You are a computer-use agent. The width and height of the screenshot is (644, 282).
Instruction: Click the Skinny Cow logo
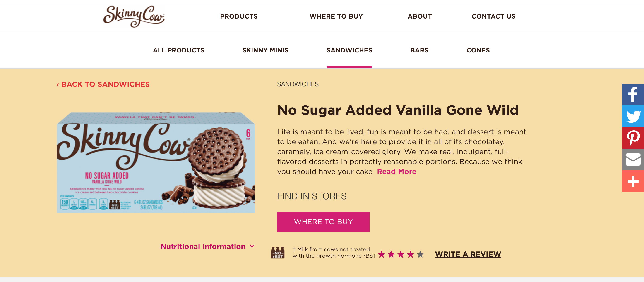[x=134, y=16]
